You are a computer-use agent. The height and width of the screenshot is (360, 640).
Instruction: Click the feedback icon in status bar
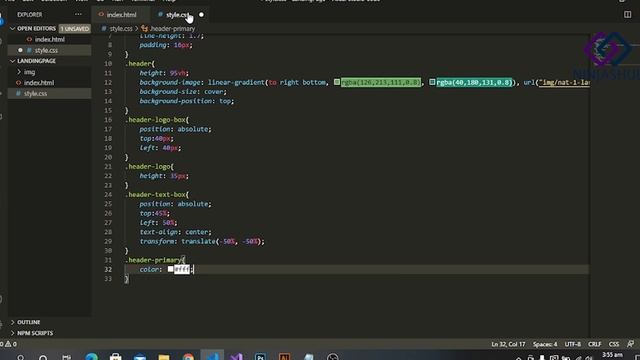point(630,344)
